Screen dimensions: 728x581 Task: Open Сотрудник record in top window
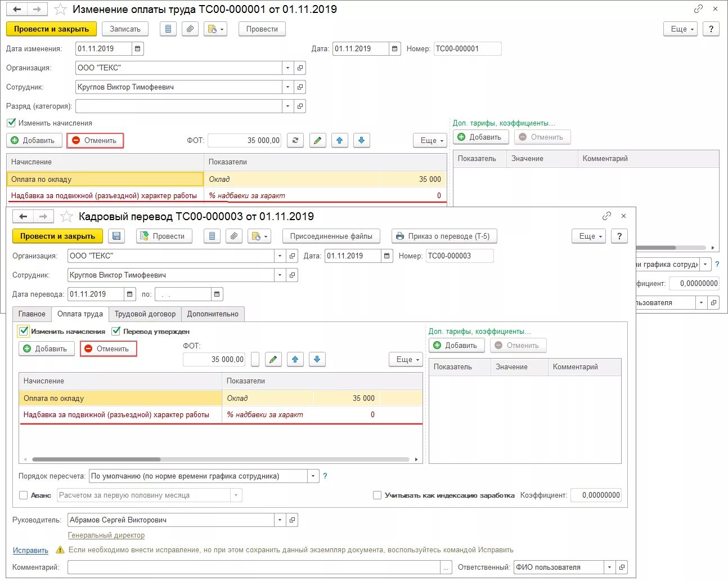click(300, 87)
